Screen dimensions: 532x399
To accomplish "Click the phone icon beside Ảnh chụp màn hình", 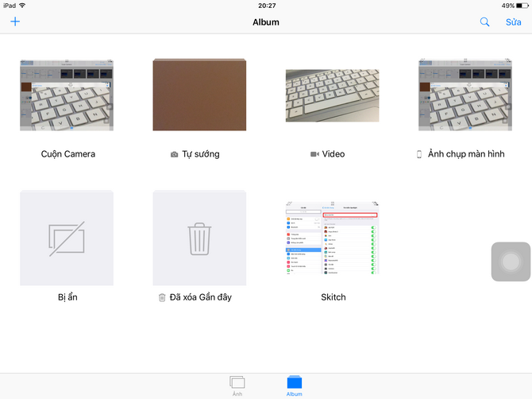I will tap(420, 154).
